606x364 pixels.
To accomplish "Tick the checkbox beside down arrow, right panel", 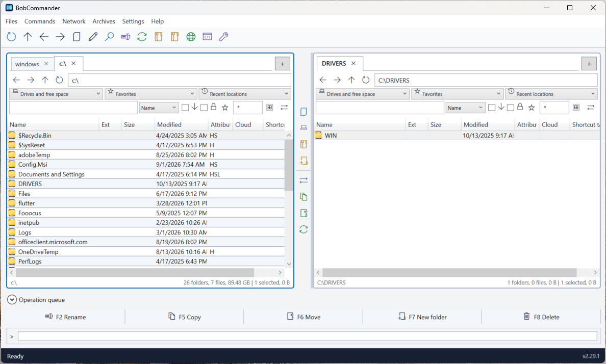I will click(x=492, y=108).
